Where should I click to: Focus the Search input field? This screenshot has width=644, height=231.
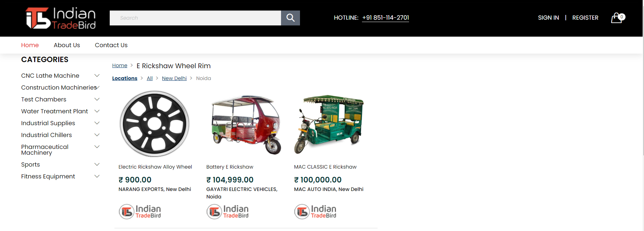[195, 18]
